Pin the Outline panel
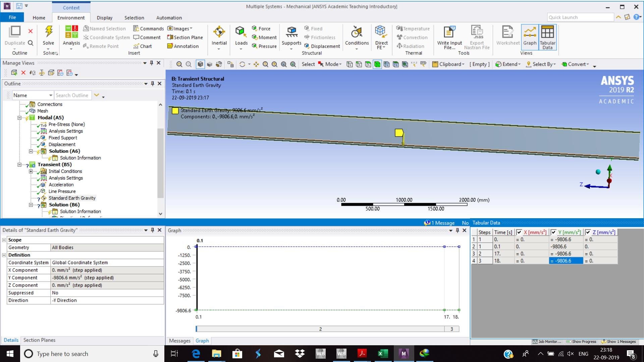Viewport: 644px width, 362px height. [x=153, y=83]
